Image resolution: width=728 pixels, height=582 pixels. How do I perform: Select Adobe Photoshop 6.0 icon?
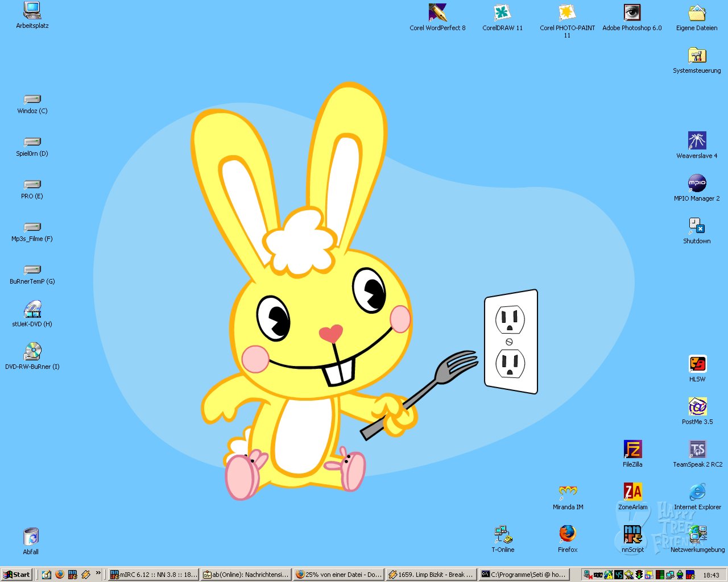point(632,13)
